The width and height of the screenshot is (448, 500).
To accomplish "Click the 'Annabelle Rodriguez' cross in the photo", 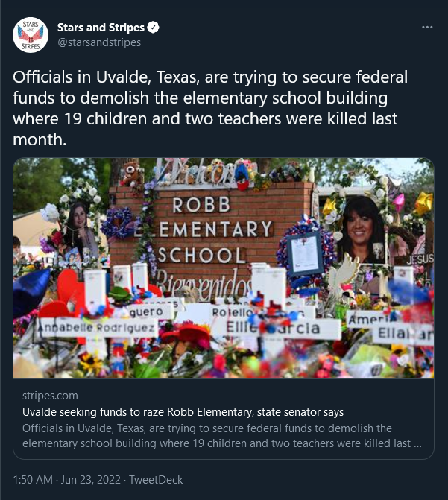I will (x=96, y=327).
